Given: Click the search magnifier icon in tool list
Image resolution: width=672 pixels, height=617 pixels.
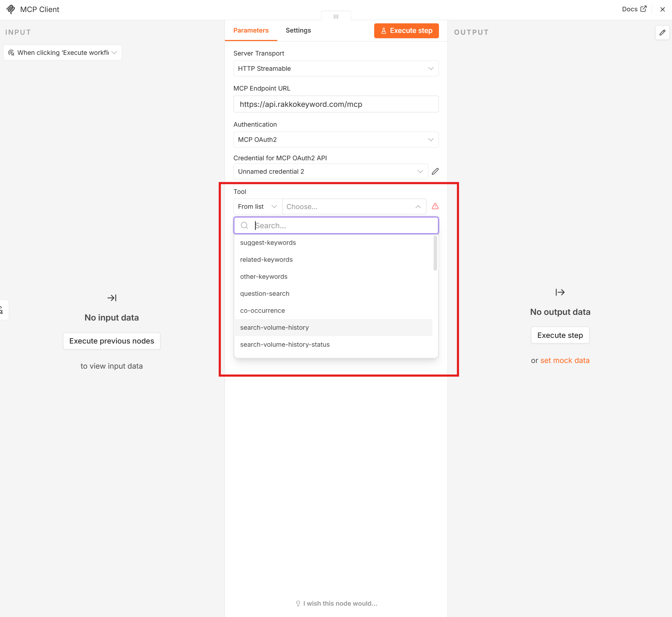Looking at the screenshot, I should tap(244, 225).
